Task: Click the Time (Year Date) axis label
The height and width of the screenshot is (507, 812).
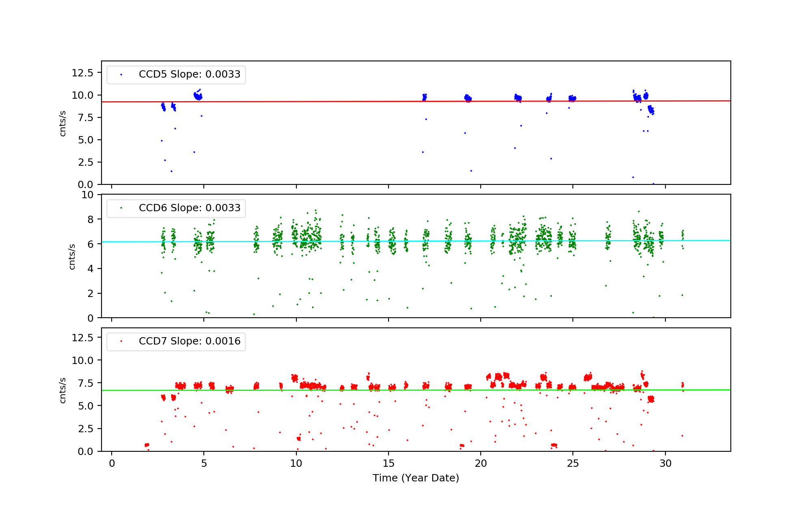Action: [416, 478]
